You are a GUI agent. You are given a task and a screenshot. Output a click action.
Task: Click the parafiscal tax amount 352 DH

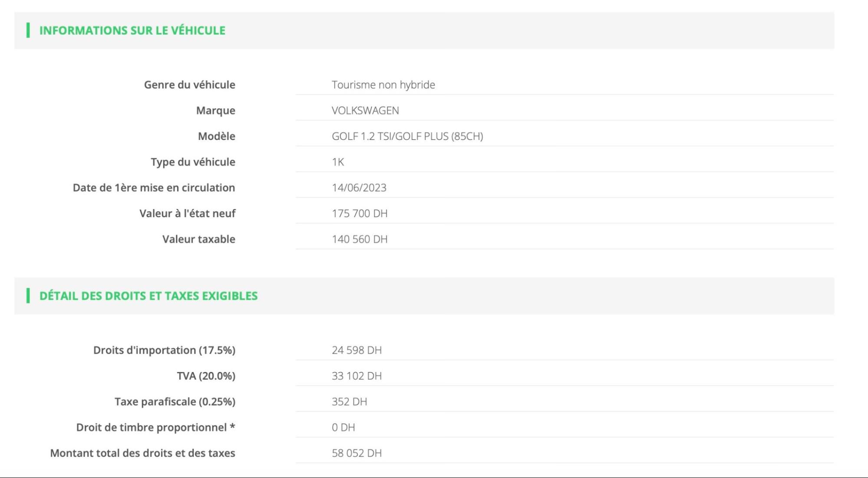[349, 402]
